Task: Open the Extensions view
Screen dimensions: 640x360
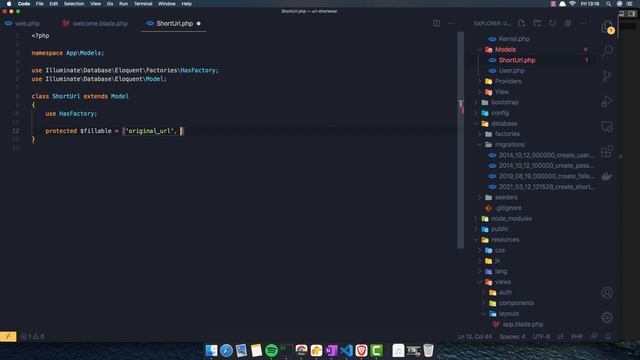Action: pos(607,151)
